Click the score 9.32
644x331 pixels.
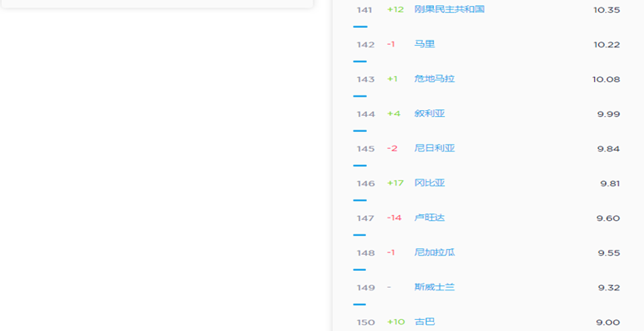(609, 288)
